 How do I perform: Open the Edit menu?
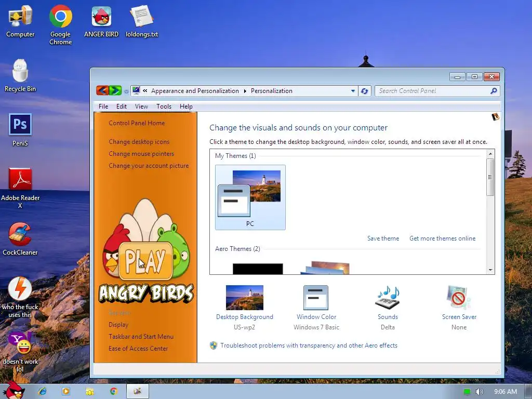(122, 106)
